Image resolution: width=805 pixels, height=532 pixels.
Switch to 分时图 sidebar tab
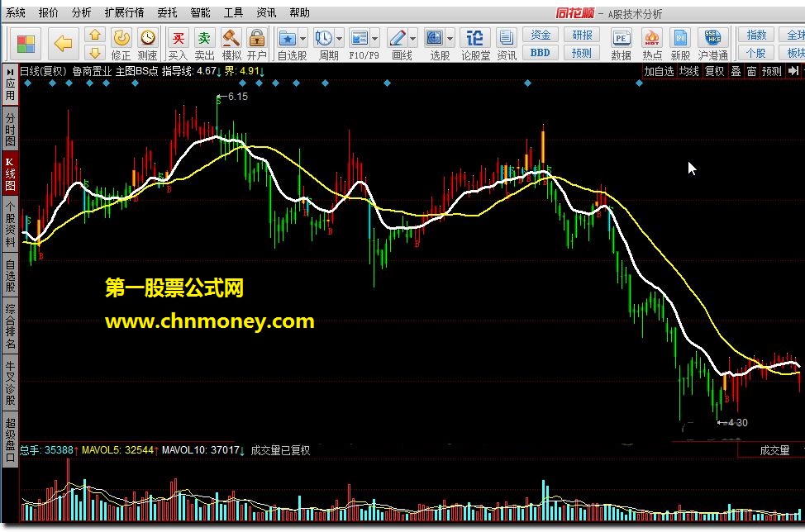pos(10,129)
